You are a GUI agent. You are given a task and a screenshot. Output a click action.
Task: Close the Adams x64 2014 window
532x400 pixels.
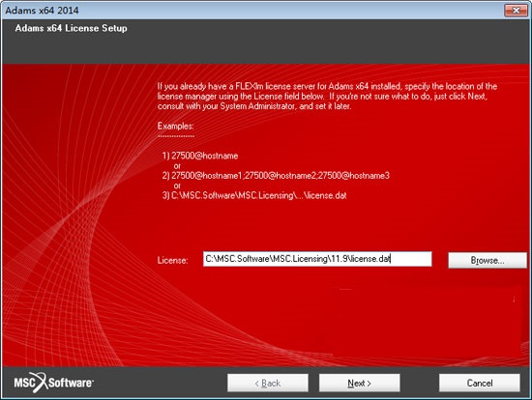pos(516,11)
